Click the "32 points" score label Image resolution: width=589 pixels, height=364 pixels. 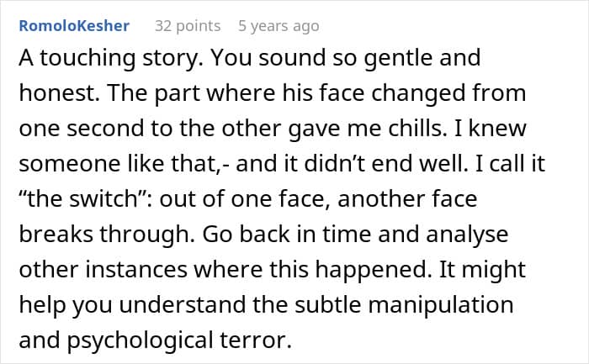[187, 26]
